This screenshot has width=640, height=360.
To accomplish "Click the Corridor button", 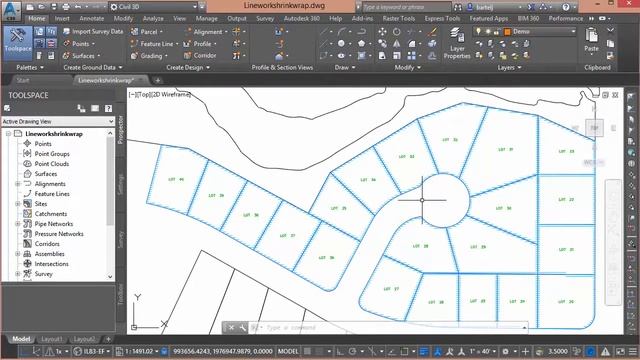I will 200,56.
